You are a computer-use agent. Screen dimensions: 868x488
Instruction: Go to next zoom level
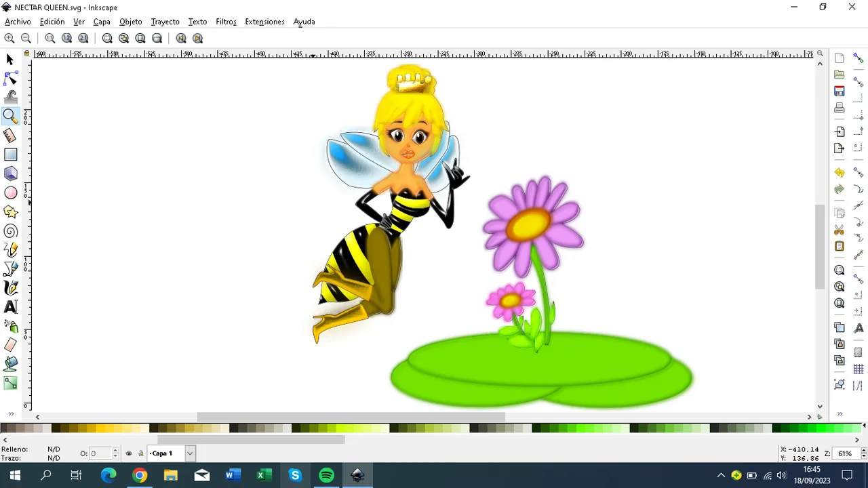click(x=197, y=39)
